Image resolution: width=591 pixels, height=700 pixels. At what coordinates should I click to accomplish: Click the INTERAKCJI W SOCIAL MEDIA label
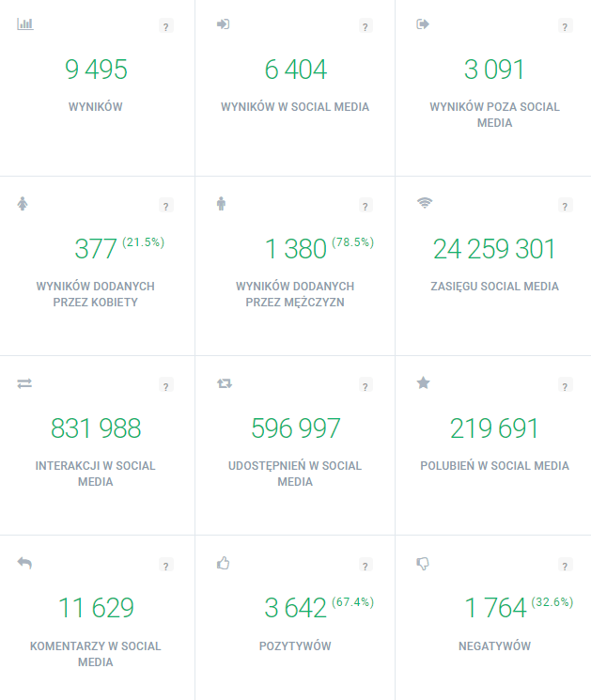pos(96,474)
